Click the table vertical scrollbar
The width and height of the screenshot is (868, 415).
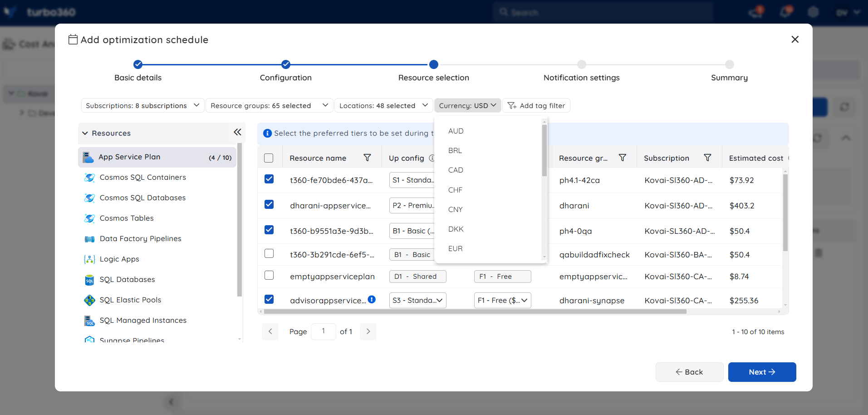[x=785, y=212]
